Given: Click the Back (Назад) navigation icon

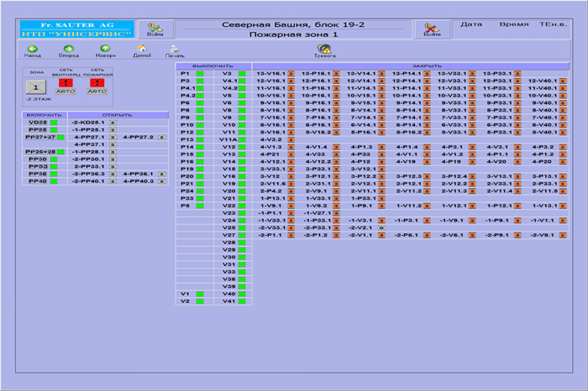Looking at the screenshot, I should click(33, 49).
